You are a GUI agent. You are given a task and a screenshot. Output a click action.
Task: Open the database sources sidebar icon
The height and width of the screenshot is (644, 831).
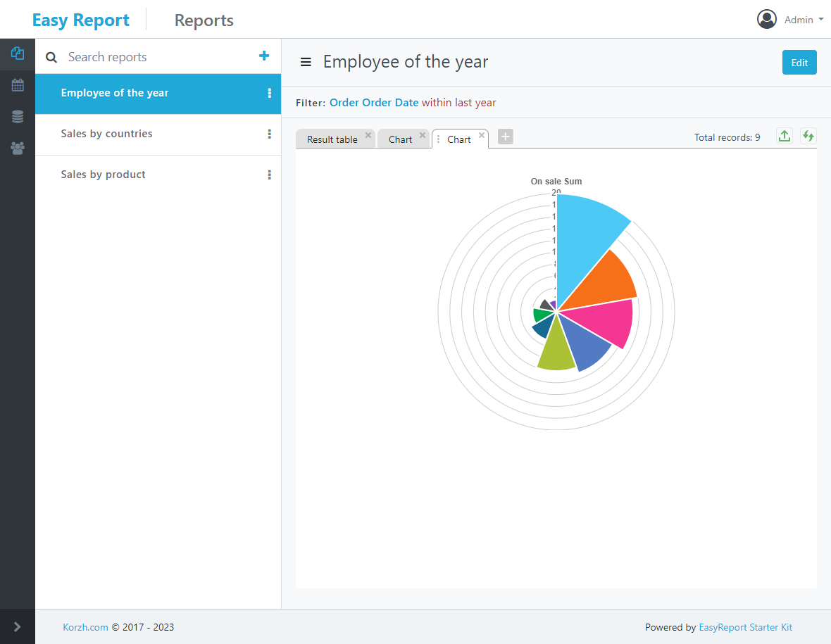point(18,117)
